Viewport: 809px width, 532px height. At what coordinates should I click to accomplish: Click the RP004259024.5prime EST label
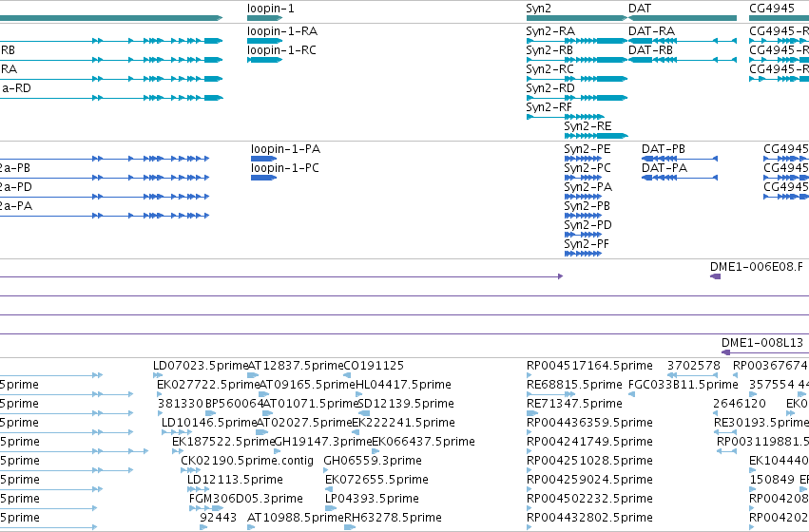tap(589, 480)
